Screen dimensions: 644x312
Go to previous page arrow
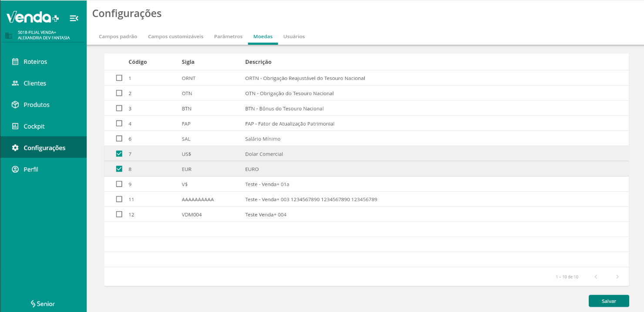[596, 277]
